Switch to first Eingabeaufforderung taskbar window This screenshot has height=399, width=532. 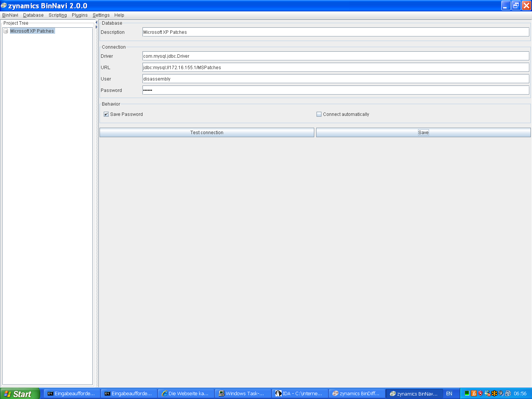pos(72,394)
